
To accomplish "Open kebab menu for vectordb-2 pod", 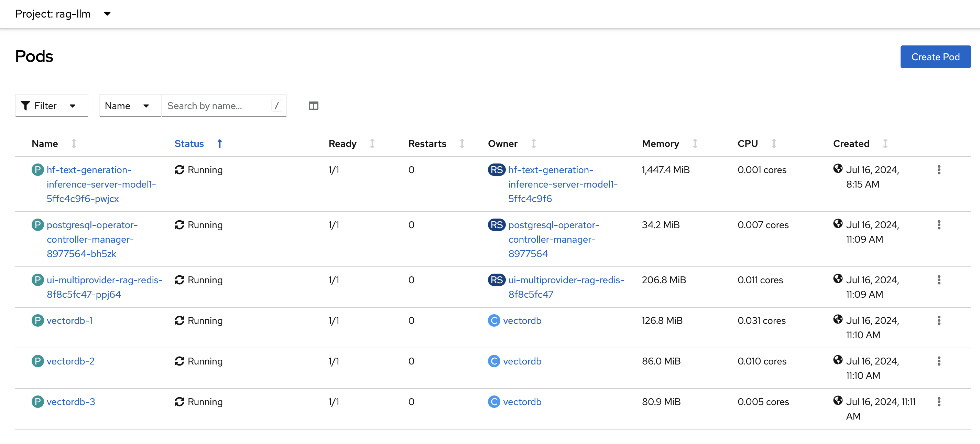I will pos(938,361).
